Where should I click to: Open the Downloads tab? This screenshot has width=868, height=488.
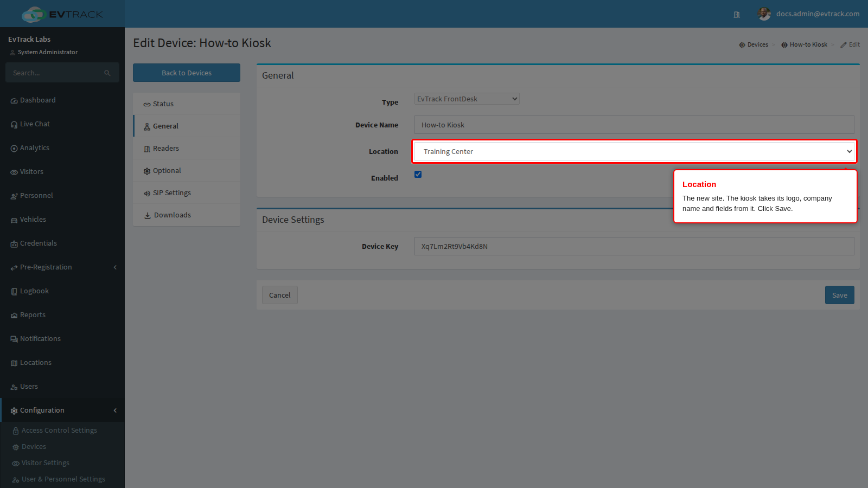187,215
